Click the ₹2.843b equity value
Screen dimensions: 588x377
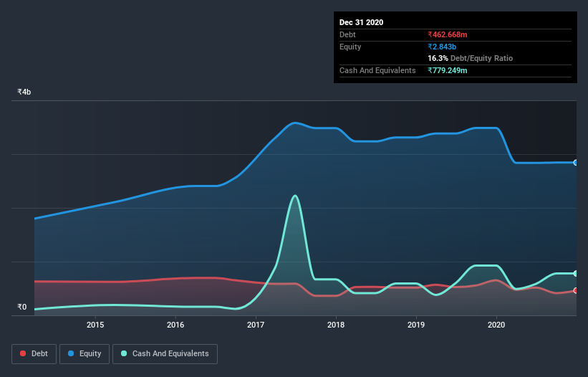442,47
